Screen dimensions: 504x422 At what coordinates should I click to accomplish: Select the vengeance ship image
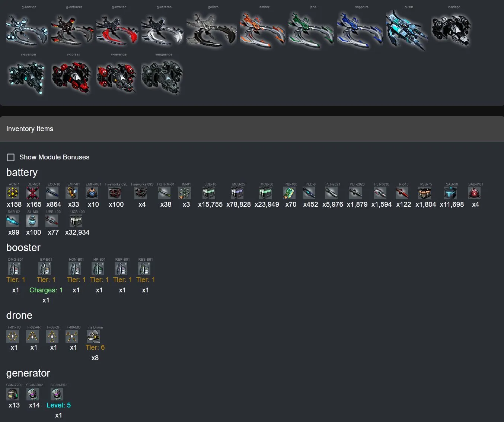pyautogui.click(x=162, y=78)
